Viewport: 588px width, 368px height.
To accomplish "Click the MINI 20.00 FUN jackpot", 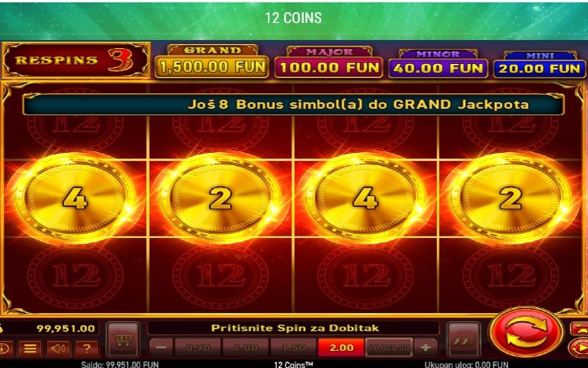I will pos(540,65).
